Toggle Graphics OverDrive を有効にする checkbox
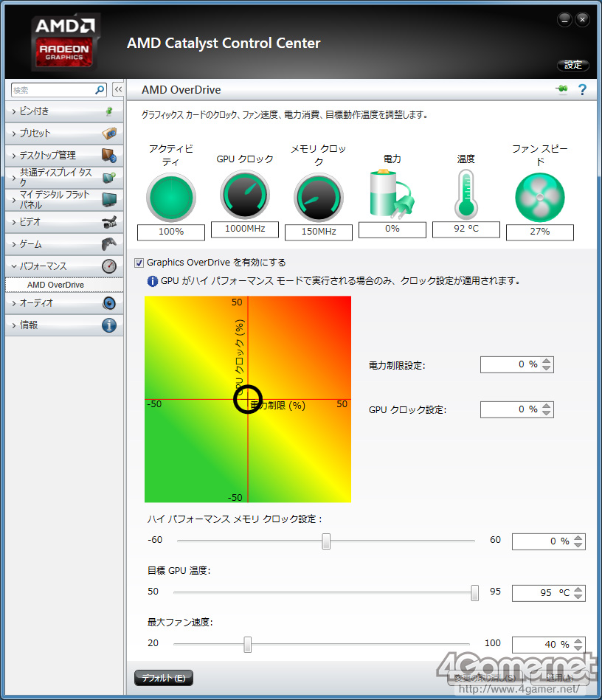602x700 pixels. (139, 263)
